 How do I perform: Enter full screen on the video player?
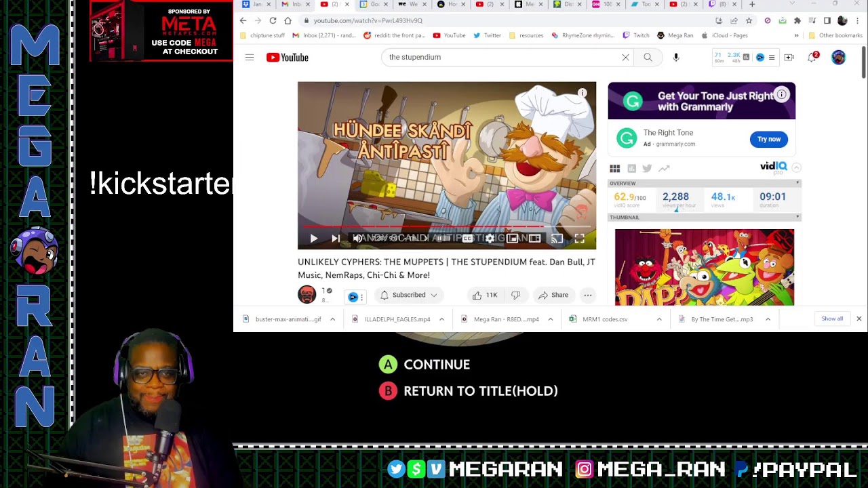[580, 239]
